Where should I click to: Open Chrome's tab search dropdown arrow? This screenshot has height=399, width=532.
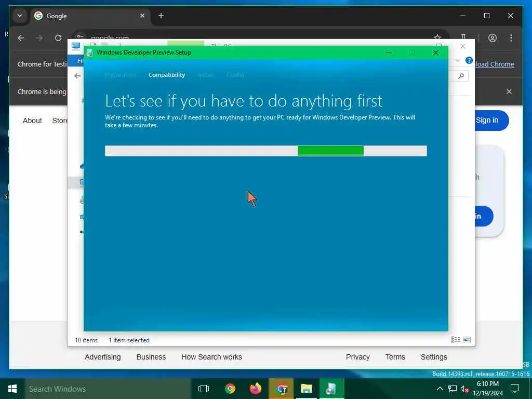pos(20,16)
